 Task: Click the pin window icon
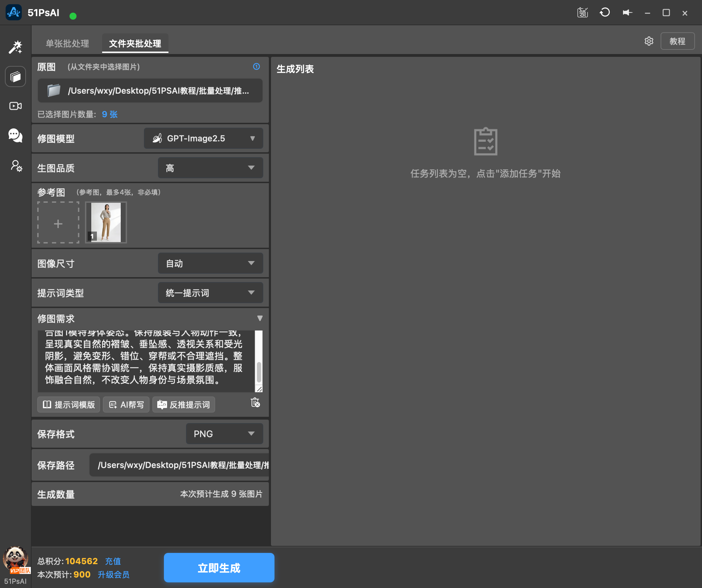(x=628, y=13)
